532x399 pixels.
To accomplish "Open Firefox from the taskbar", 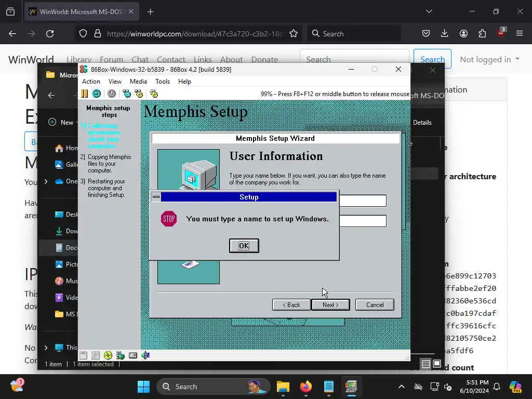I will pos(305,387).
